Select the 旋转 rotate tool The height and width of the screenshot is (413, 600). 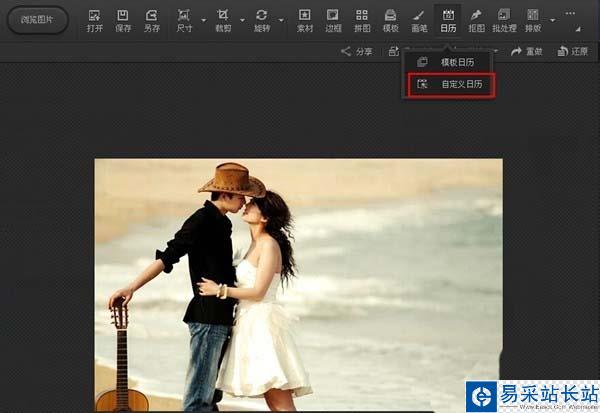click(262, 21)
